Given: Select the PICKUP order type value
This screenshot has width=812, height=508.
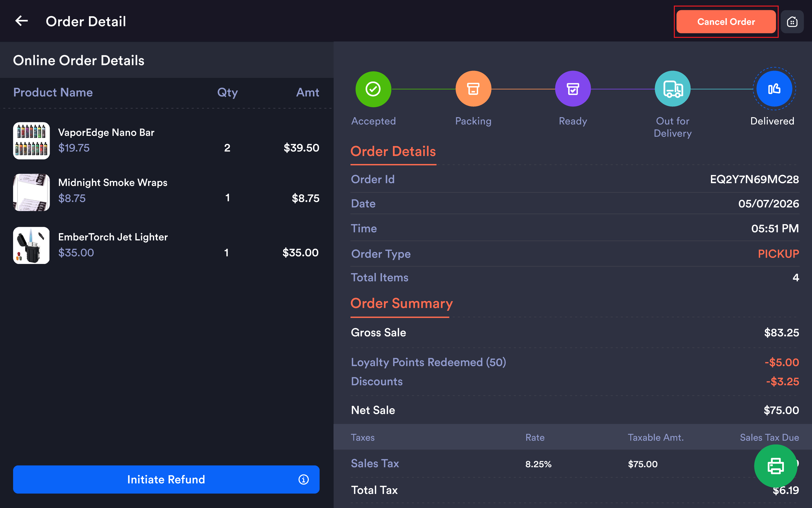Looking at the screenshot, I should (778, 254).
